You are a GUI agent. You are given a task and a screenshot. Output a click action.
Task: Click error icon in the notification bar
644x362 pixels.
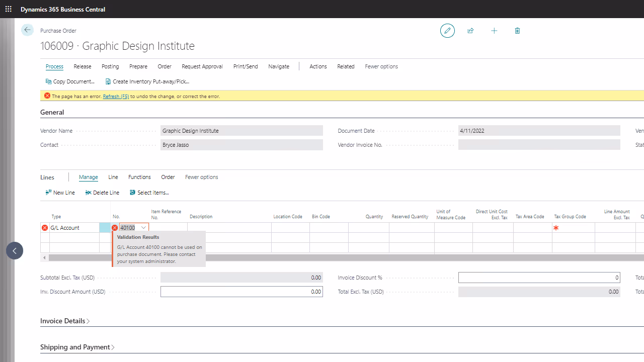47,96
